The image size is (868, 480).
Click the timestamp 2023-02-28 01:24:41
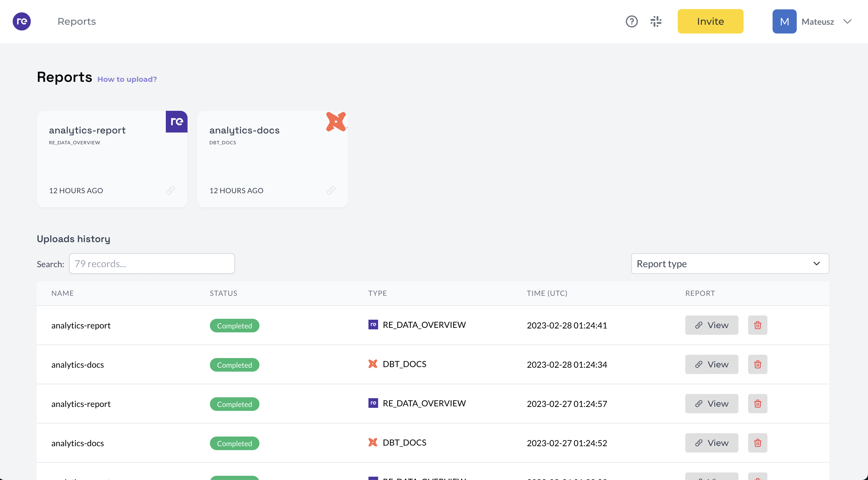(x=567, y=325)
